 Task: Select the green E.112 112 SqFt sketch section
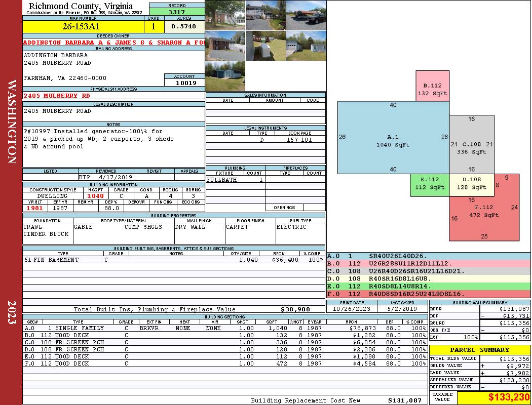[430, 185]
